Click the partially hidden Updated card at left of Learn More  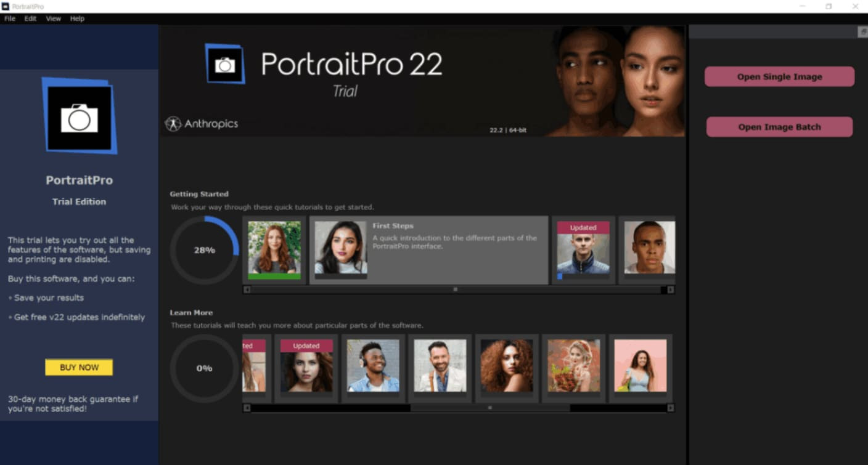coord(255,368)
